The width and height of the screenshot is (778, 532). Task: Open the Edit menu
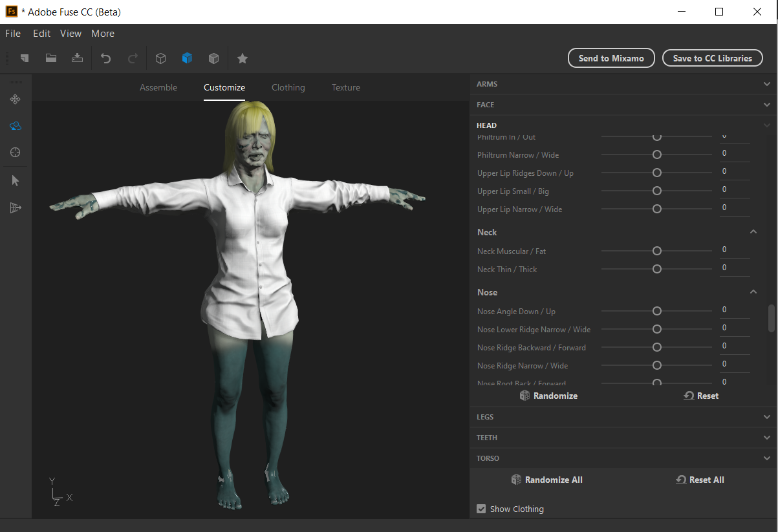click(41, 34)
